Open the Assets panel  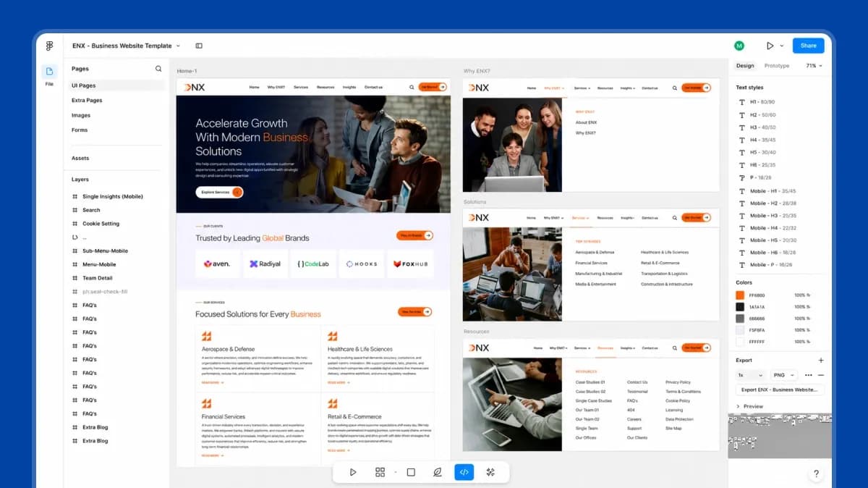point(80,158)
